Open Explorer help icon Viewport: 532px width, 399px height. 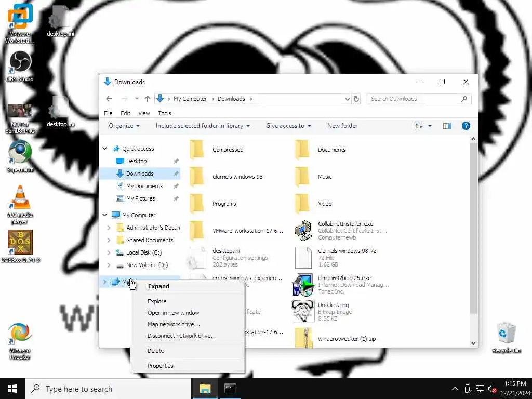pyautogui.click(x=466, y=126)
